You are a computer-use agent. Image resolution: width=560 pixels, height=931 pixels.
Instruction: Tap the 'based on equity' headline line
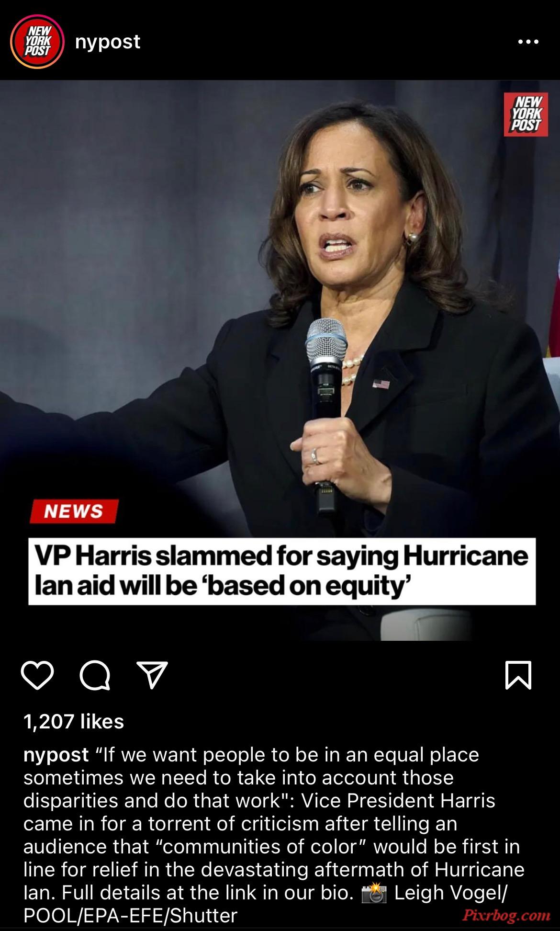click(x=223, y=587)
